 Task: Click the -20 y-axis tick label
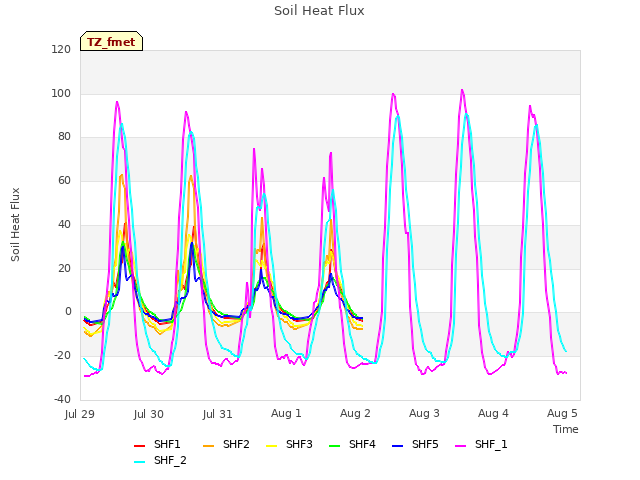[x=62, y=356]
